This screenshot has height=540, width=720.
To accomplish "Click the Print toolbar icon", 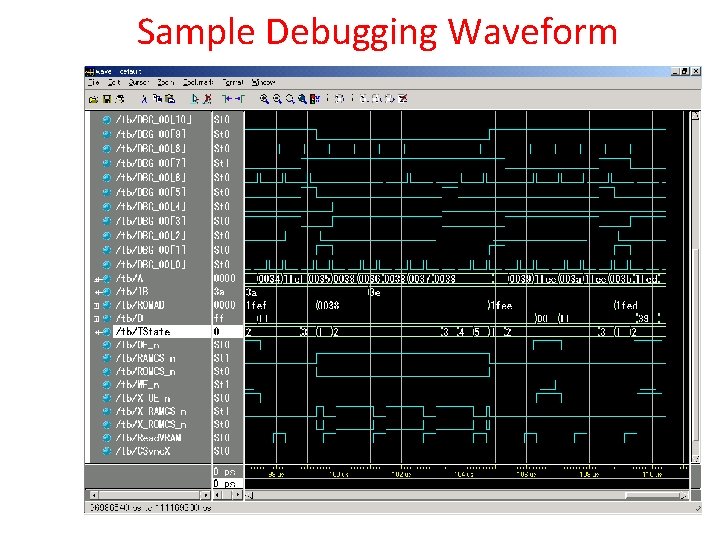I will pos(120,99).
